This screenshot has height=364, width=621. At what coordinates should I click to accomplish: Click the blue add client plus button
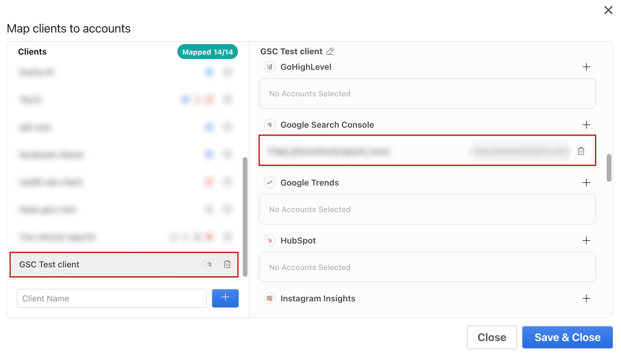(x=225, y=298)
